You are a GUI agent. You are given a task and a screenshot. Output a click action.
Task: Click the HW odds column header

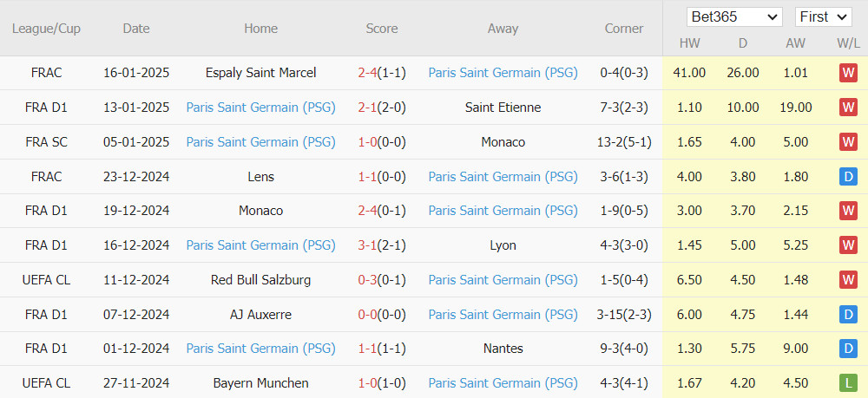click(x=688, y=43)
